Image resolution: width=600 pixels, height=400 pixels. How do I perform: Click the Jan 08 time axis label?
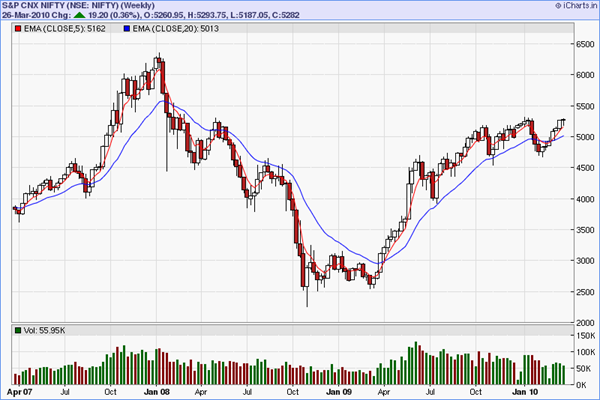(157, 392)
